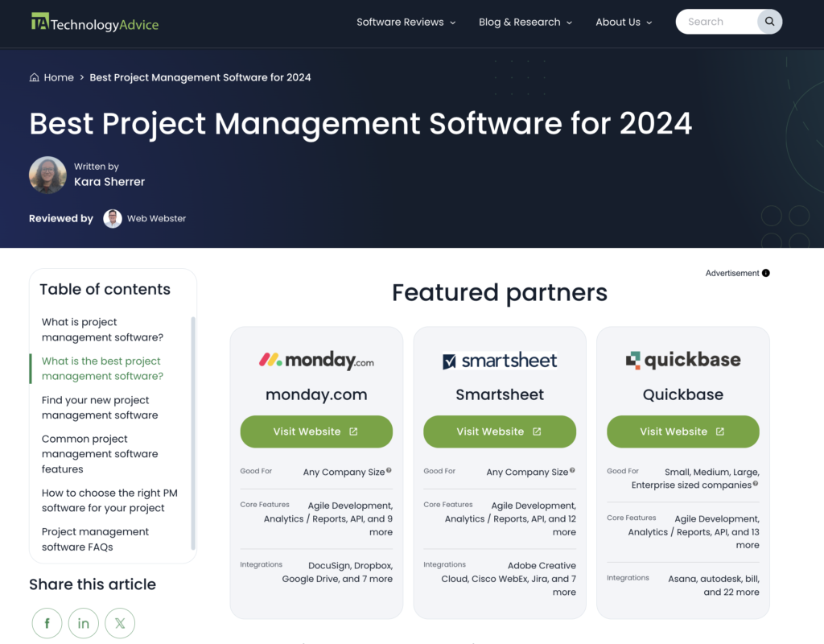
Task: Visit Website for Quickbase
Action: (x=683, y=431)
